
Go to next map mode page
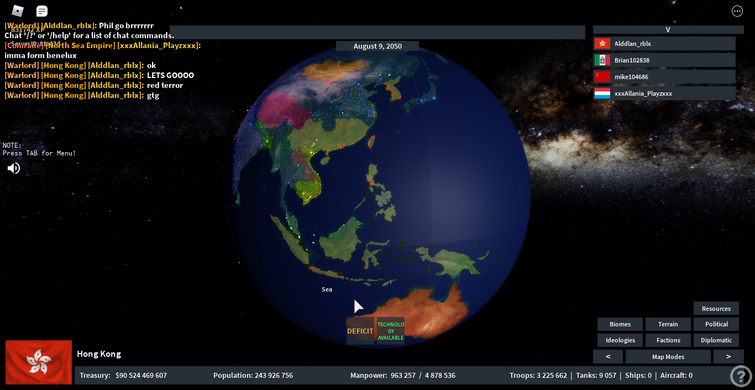[x=728, y=357]
